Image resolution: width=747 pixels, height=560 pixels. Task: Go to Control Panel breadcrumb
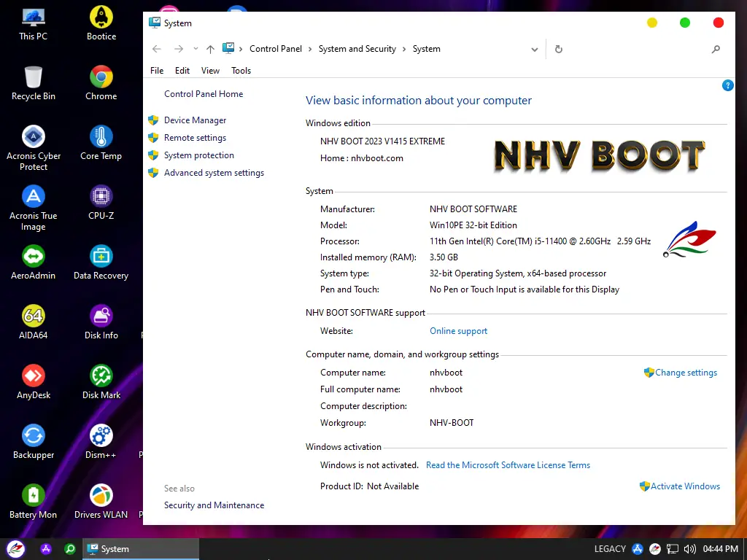pos(275,49)
